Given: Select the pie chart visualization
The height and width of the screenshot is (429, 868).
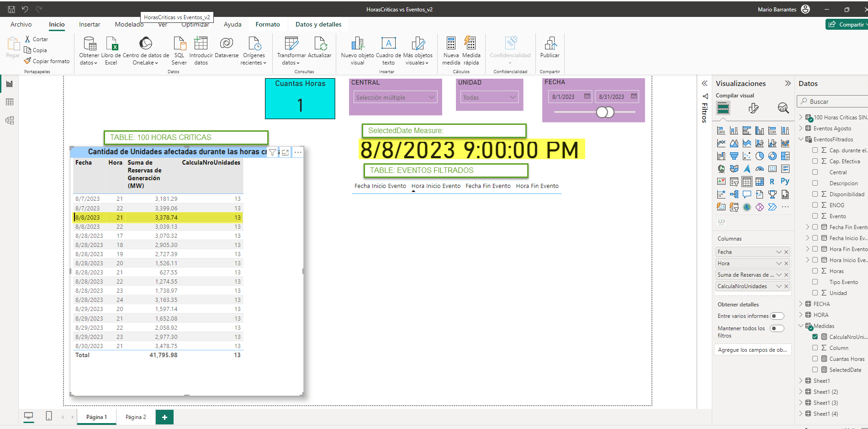Looking at the screenshot, I should [760, 156].
